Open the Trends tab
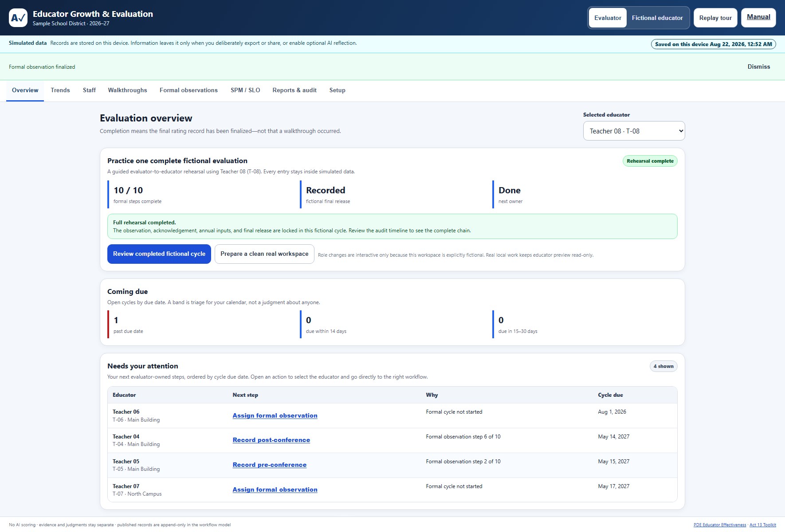Screen dimensions: 785x532 60,90
